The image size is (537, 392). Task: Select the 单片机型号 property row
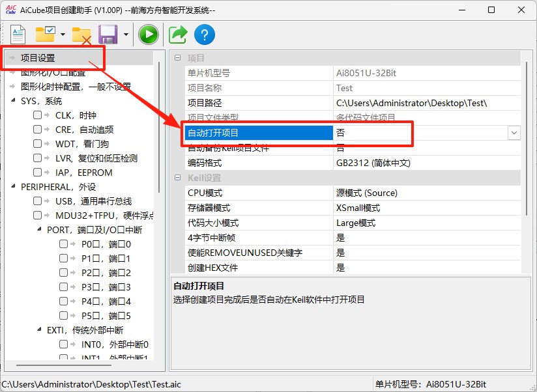(x=353, y=73)
